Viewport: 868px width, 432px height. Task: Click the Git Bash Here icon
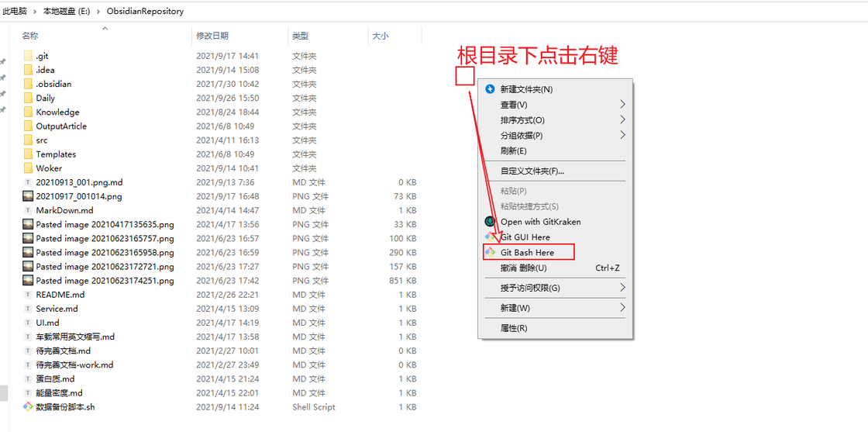(x=490, y=252)
